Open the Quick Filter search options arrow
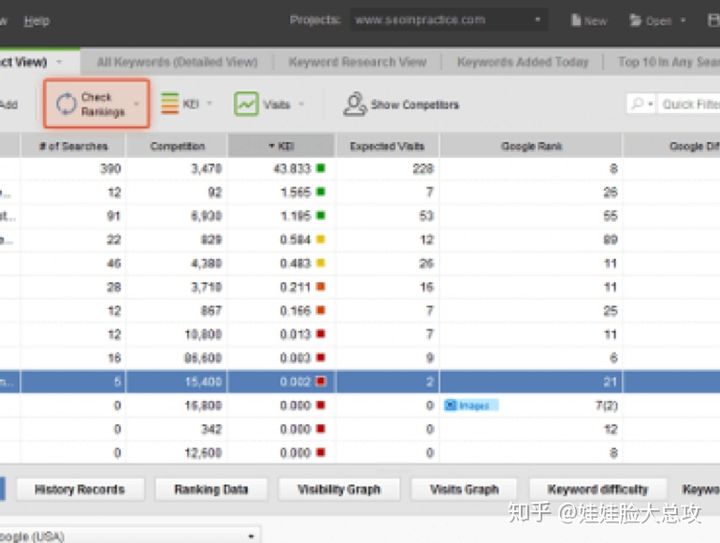Screen dimensions: 720x543 pyautogui.click(x=650, y=104)
